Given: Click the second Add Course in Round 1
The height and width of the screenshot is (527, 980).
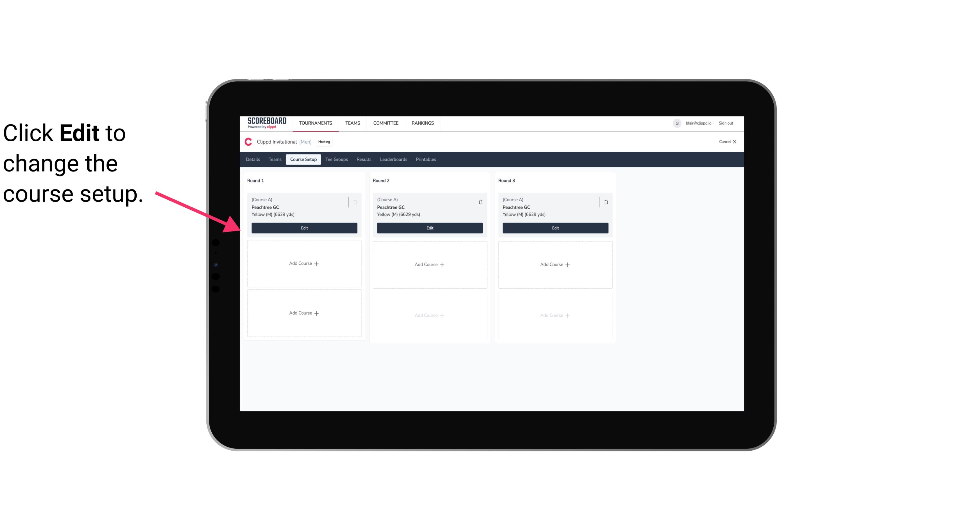Looking at the screenshot, I should pos(304,313).
